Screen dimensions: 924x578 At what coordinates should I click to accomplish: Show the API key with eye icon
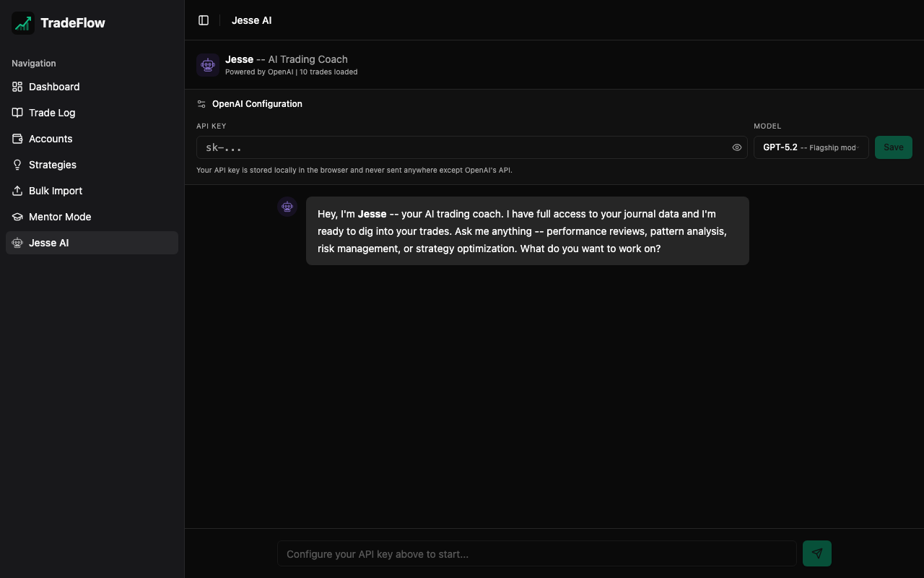737,147
